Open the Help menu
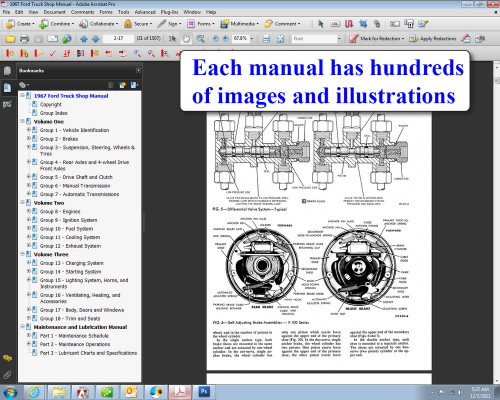This screenshot has width=500, height=400. pos(211,12)
